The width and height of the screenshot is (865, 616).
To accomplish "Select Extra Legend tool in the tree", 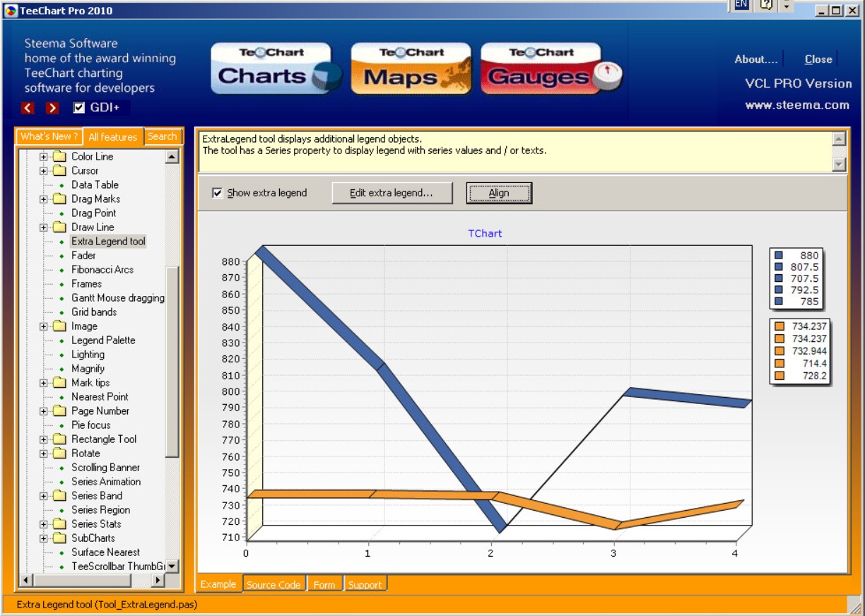I will click(x=108, y=242).
